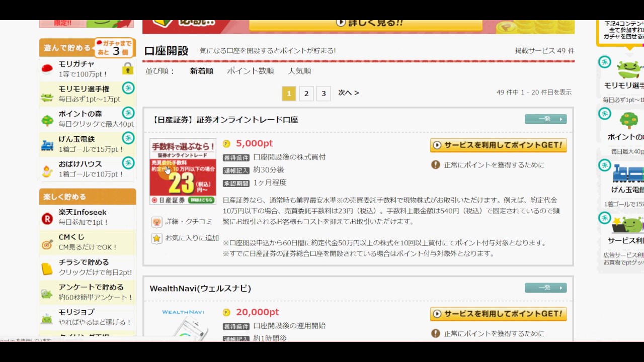Click the 次へ > next page link
This screenshot has width=644, height=362.
(349, 93)
